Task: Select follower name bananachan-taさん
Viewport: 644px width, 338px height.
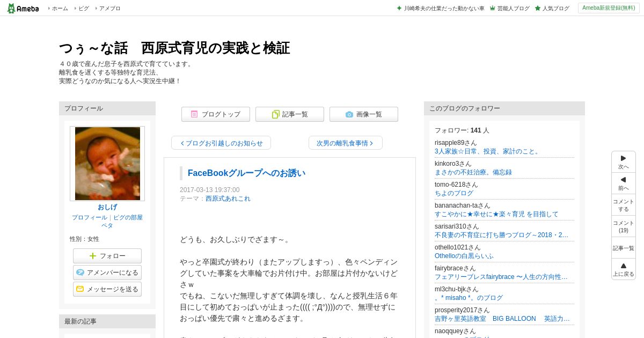Action: coord(463,205)
